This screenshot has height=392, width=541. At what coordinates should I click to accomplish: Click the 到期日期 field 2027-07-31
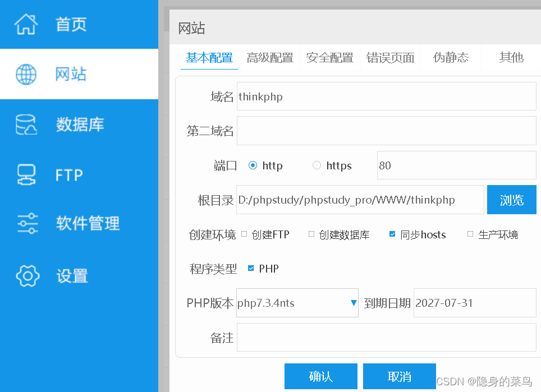[475, 303]
